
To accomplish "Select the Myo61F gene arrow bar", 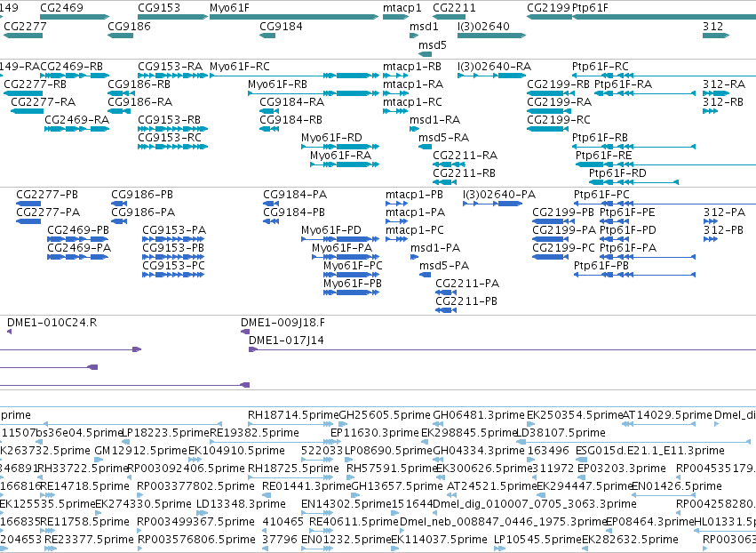I will coord(294,17).
